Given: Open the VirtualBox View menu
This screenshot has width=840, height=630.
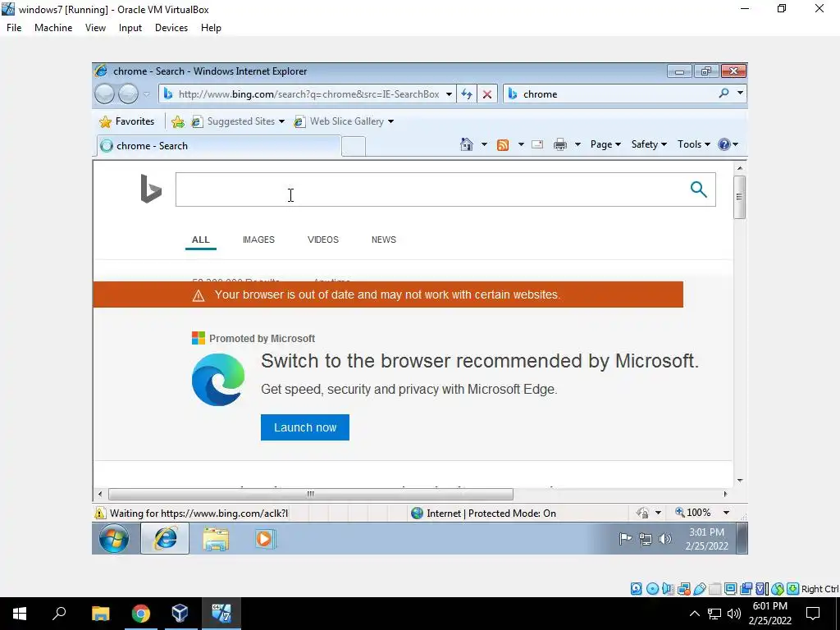Looking at the screenshot, I should pos(95,28).
